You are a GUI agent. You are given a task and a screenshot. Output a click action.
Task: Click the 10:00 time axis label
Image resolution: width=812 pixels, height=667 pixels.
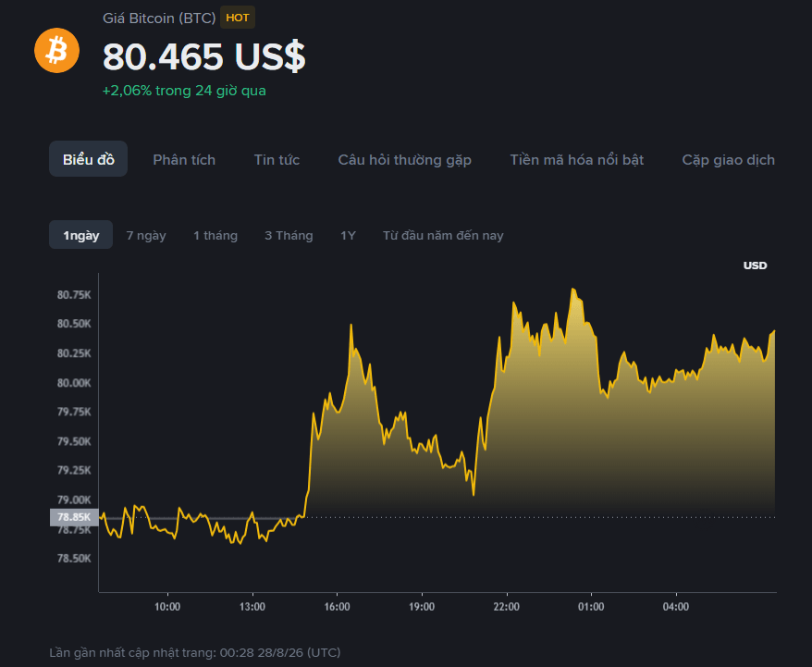pos(167,607)
